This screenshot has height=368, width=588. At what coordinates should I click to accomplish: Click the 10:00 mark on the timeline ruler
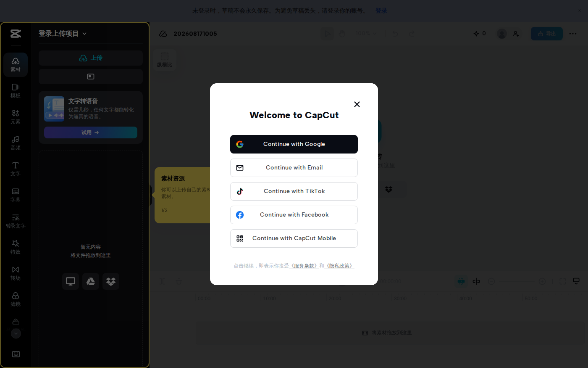[x=270, y=299]
